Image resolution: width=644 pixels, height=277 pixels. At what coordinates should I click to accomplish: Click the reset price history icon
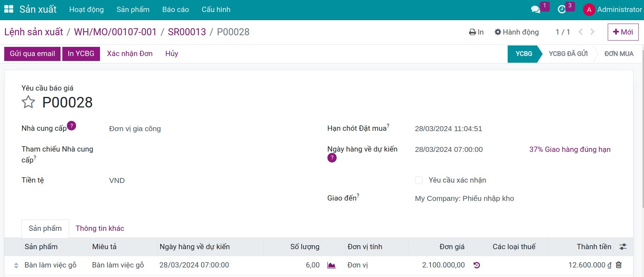pos(477,265)
